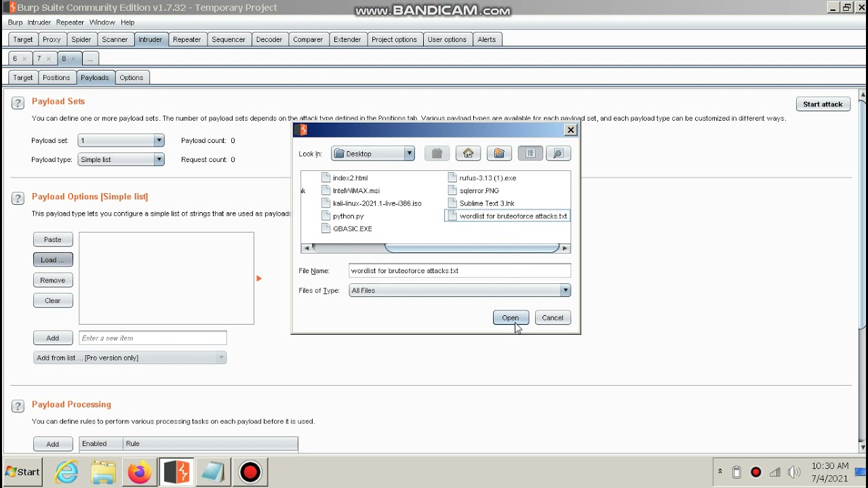Open the Positions sub-tab

56,77
